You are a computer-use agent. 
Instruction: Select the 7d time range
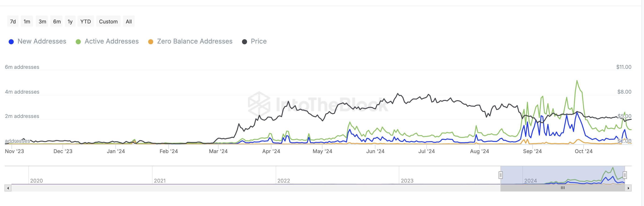tap(13, 22)
